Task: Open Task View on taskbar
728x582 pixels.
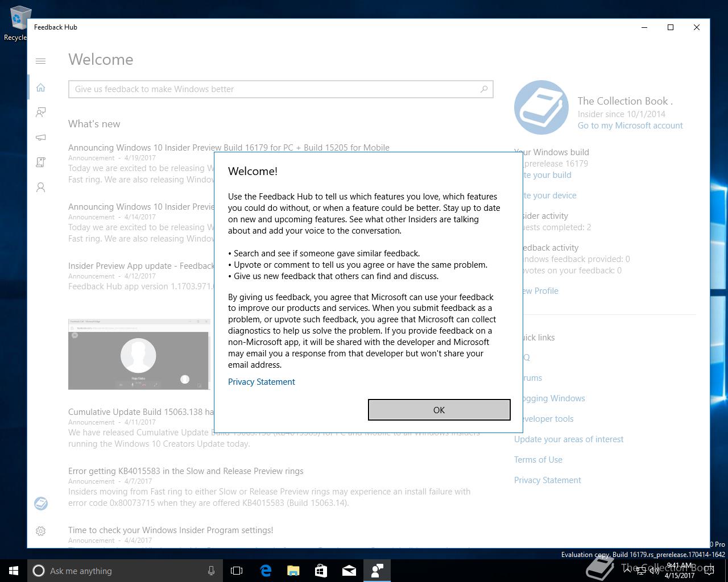Action: coord(237,571)
